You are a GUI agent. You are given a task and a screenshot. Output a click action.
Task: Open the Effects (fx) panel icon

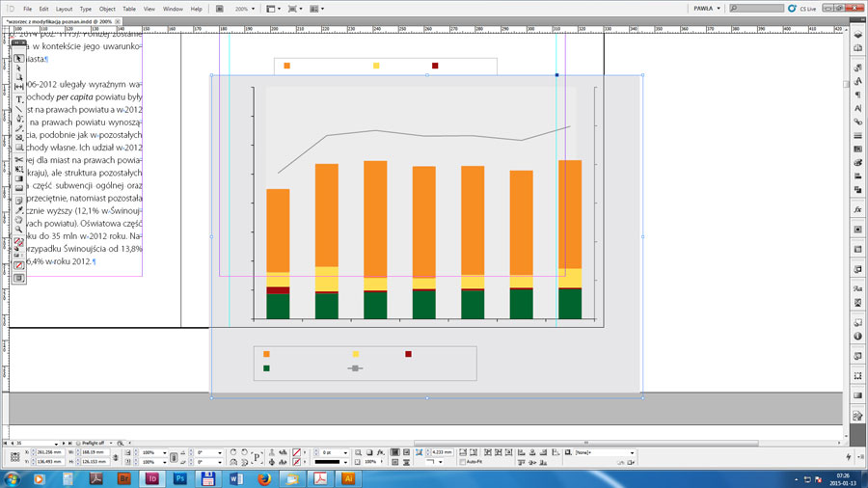(x=857, y=209)
